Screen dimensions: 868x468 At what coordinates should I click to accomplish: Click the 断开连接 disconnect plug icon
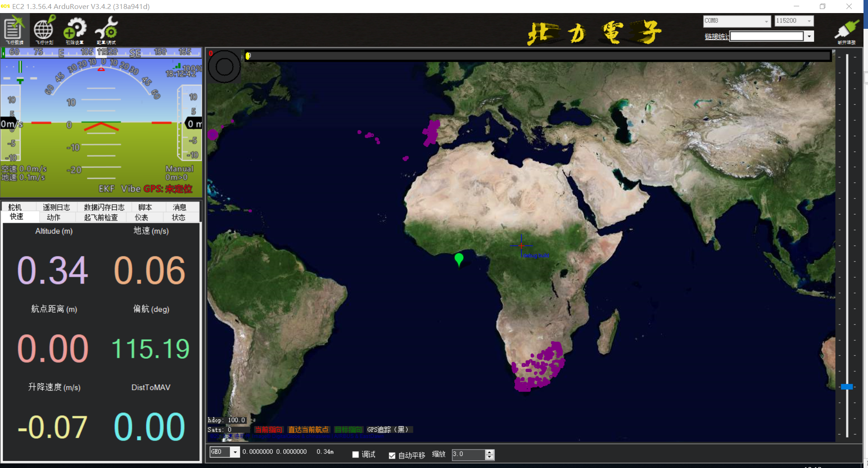(x=846, y=31)
